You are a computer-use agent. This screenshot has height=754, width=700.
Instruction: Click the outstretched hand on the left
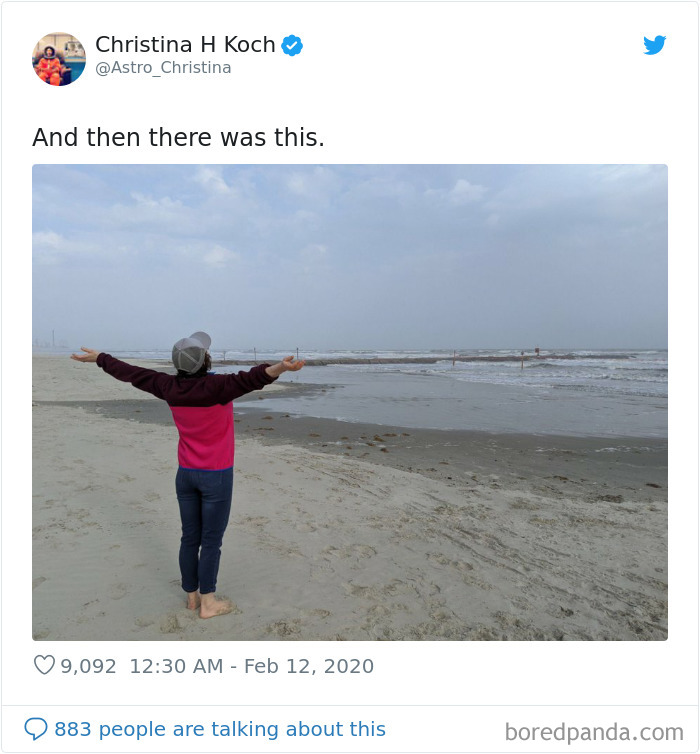tap(85, 355)
